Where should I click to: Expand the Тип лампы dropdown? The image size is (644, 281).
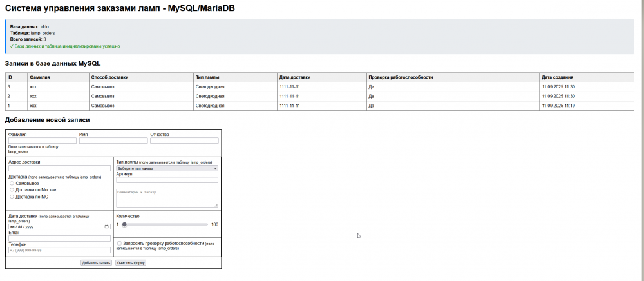pos(167,168)
